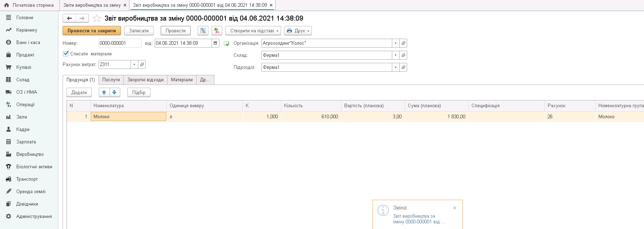Move row up with blue up arrow
Screen dimensions: 644x229
click(104, 92)
